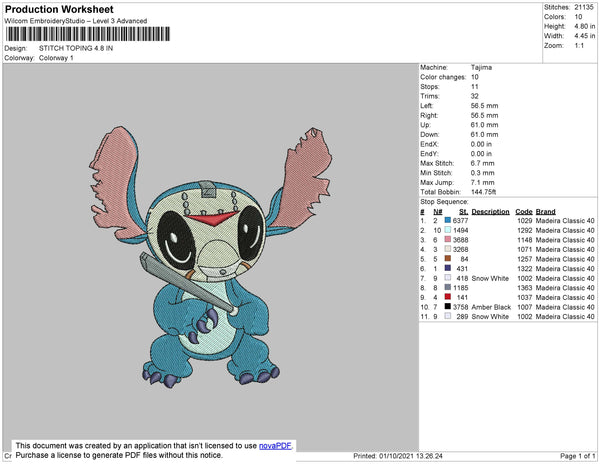Click the 'Description' column header
Screen dimensions: 600x464
coord(491,212)
